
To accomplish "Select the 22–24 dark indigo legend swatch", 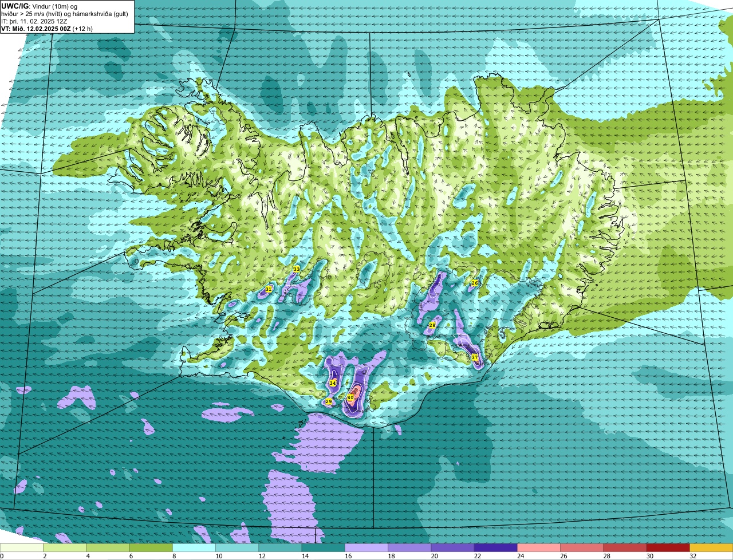I will click(x=496, y=548).
